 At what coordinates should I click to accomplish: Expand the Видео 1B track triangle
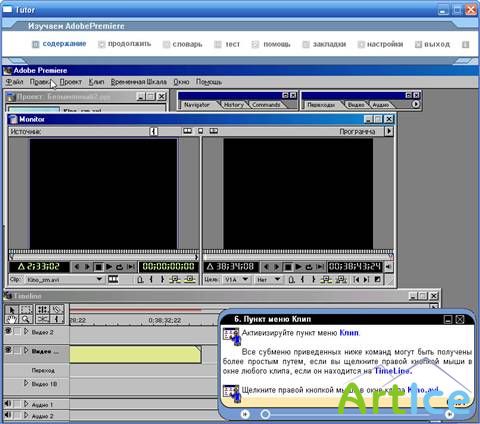tap(26, 383)
